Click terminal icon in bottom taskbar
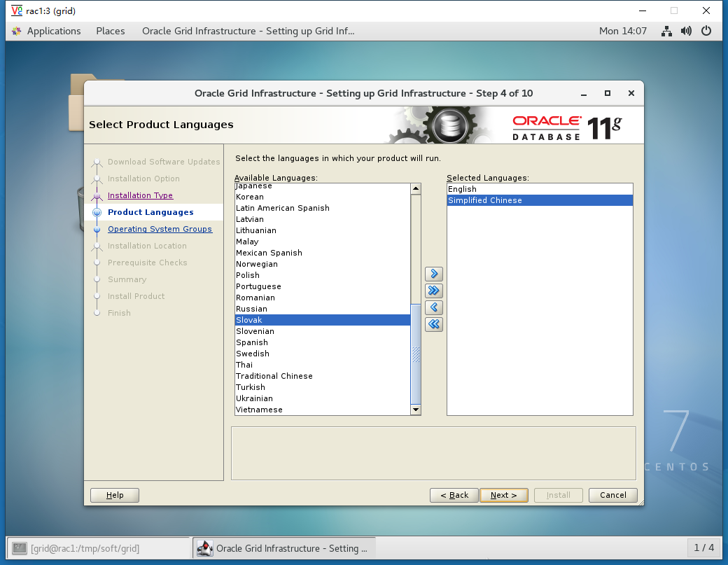Viewport: 728px width, 565px height. point(20,548)
